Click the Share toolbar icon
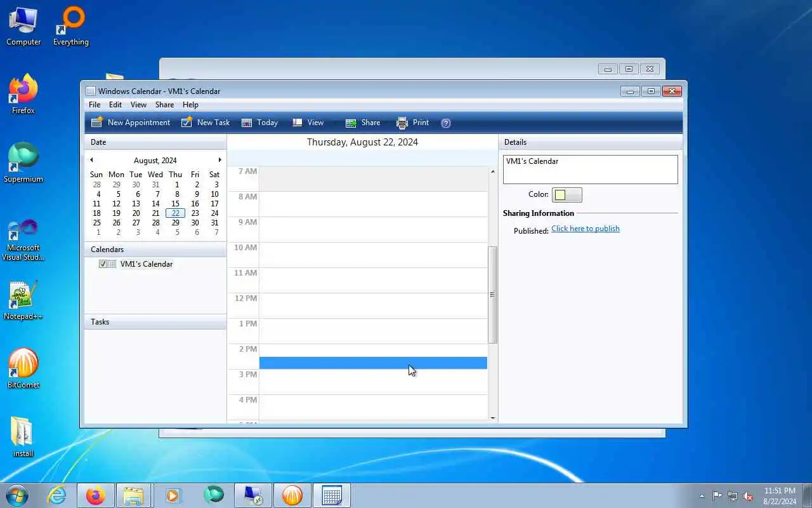This screenshot has width=812, height=508. point(351,123)
